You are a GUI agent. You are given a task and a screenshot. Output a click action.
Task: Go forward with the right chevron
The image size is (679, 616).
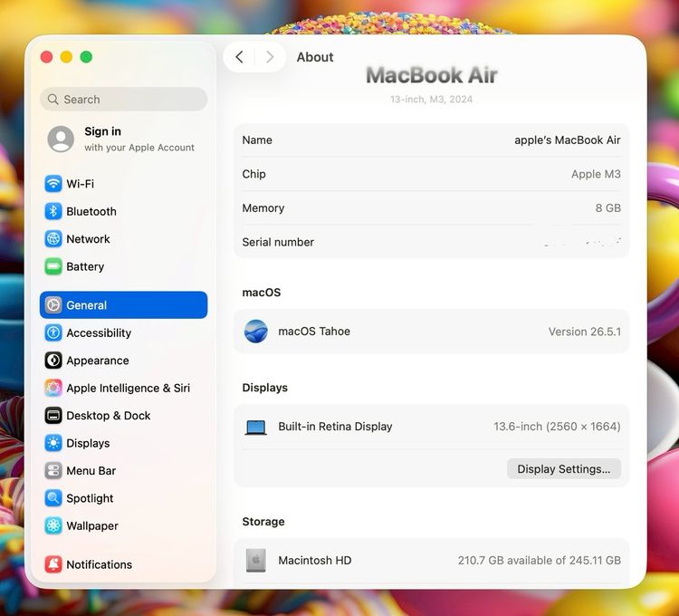[x=270, y=57]
